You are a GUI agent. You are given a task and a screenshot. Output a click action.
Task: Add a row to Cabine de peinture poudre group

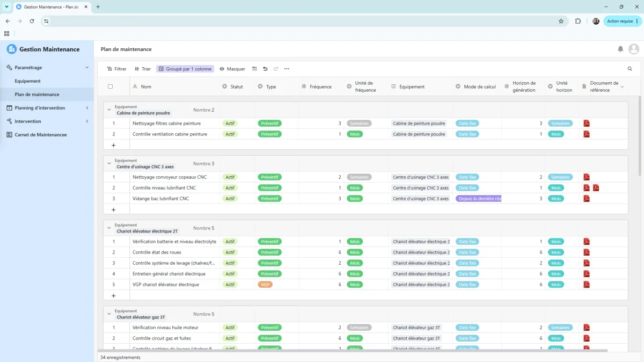[113, 145]
